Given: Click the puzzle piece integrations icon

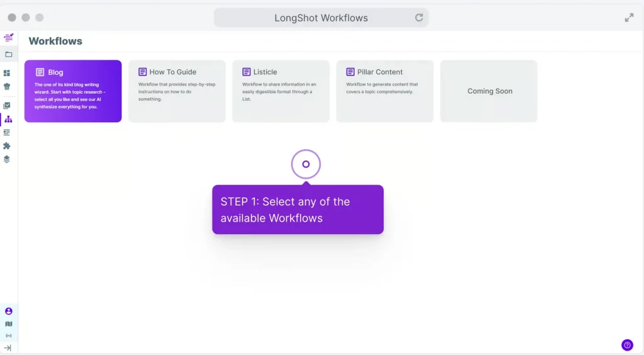Looking at the screenshot, I should 8,146.
